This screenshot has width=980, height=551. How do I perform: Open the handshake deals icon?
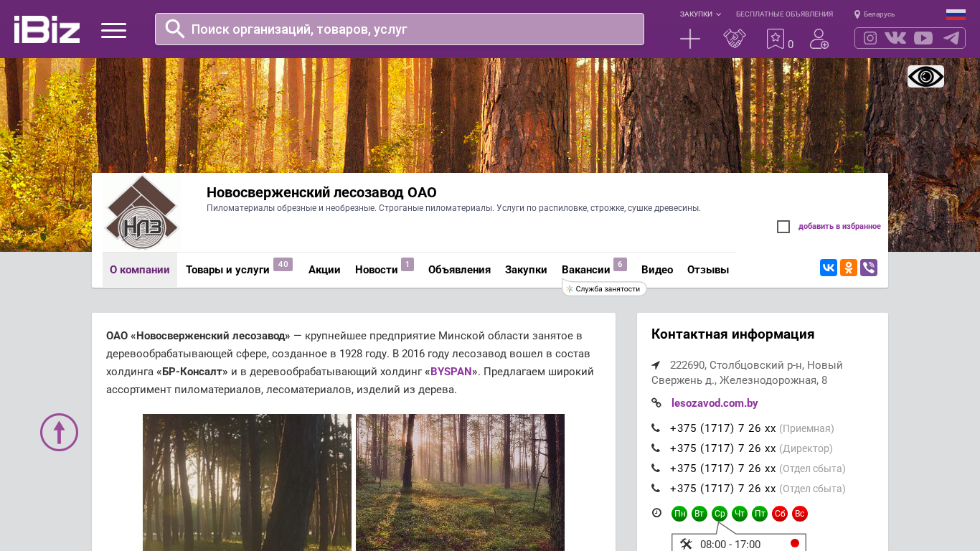coord(735,39)
